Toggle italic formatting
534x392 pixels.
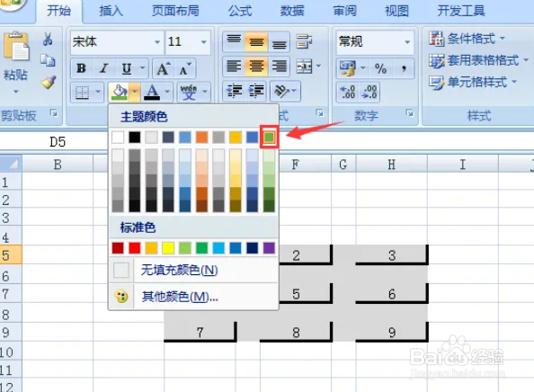click(x=103, y=68)
